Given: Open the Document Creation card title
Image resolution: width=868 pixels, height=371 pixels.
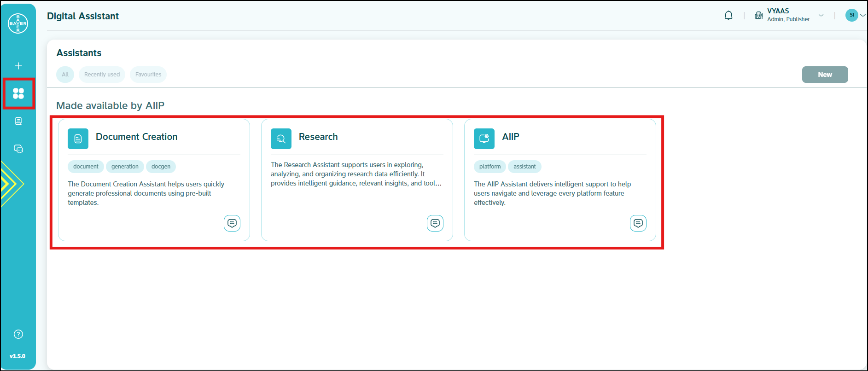Looking at the screenshot, I should [x=136, y=137].
